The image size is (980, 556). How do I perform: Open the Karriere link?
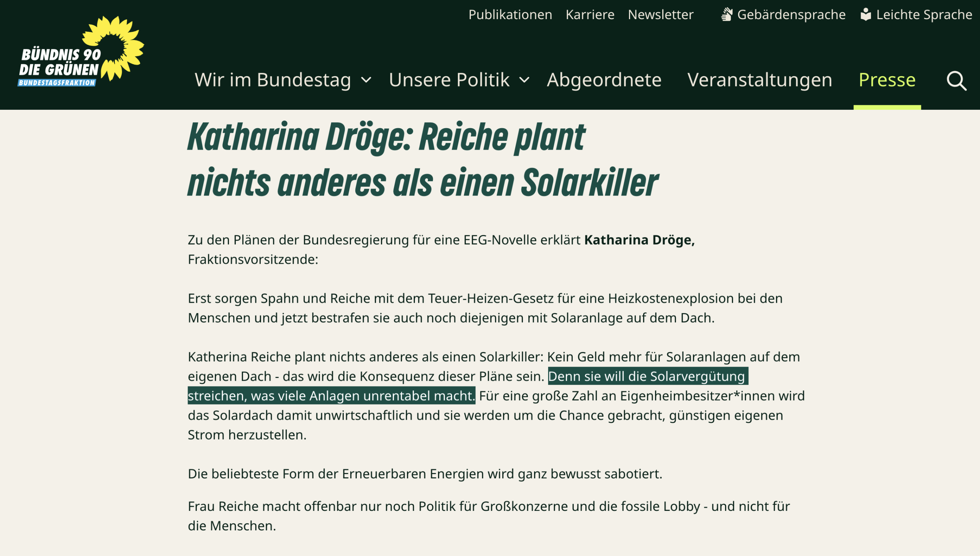[x=590, y=15]
